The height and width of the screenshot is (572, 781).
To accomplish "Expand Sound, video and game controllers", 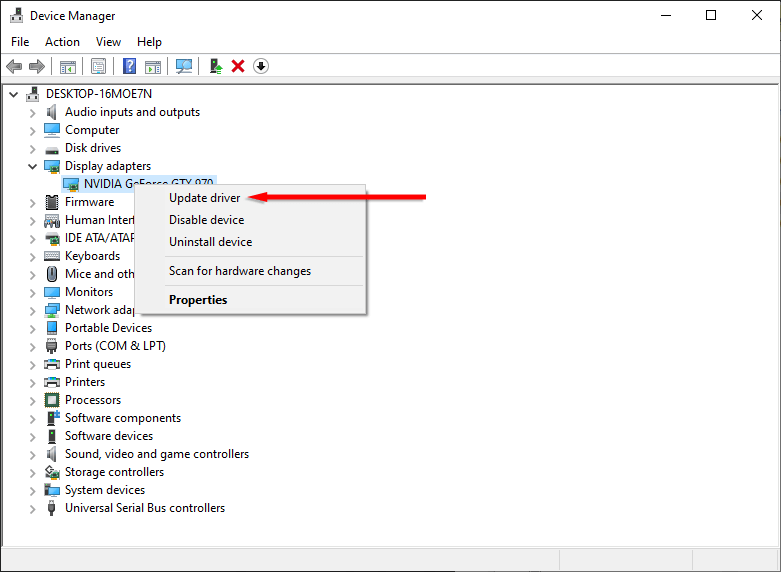I will [x=33, y=455].
